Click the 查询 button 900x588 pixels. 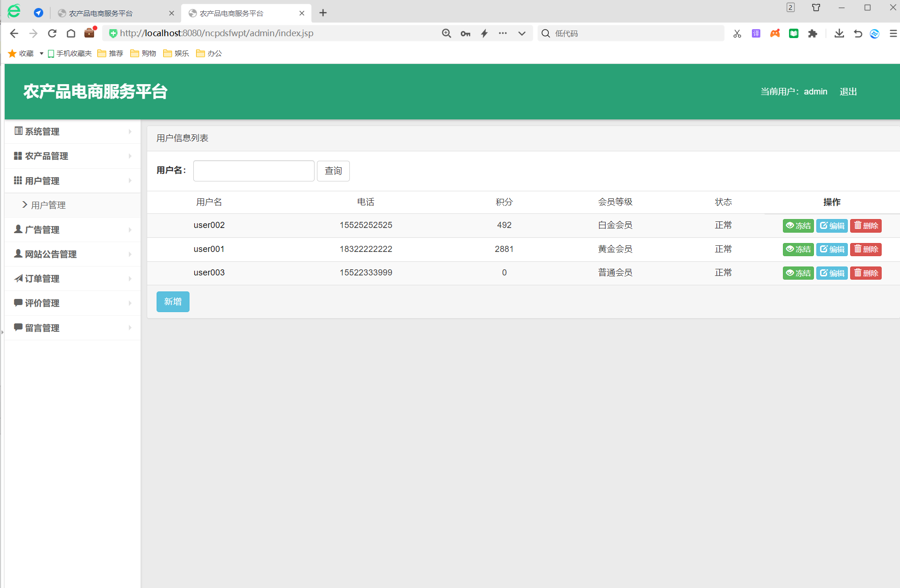pos(333,171)
